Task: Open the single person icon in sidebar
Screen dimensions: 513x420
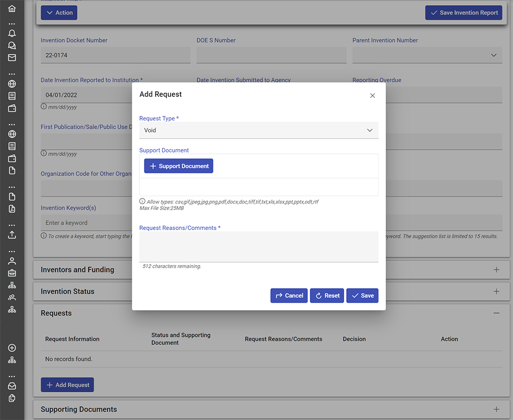Action: click(x=12, y=261)
